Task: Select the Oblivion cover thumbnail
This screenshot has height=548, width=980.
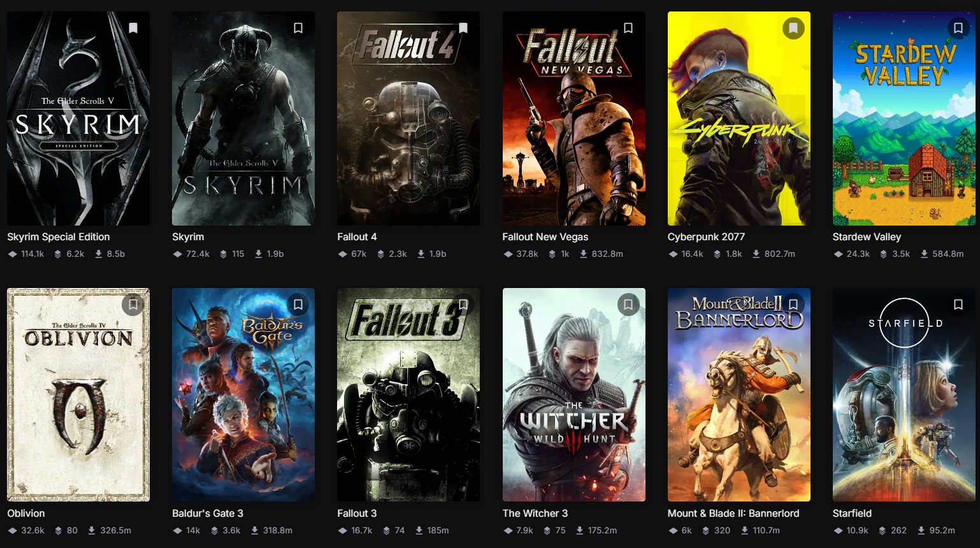Action: point(78,395)
